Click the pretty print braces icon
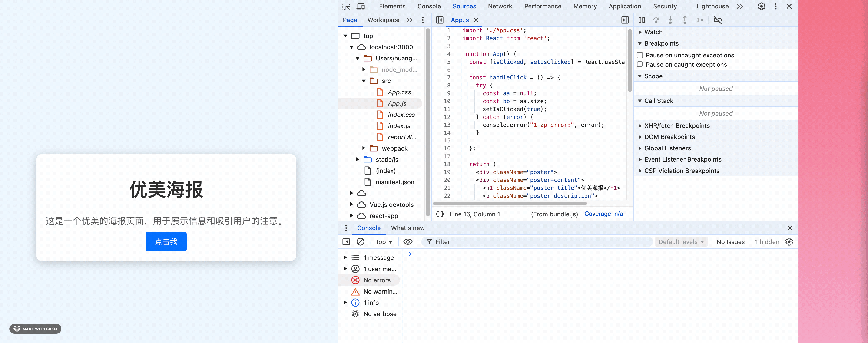 click(x=440, y=214)
